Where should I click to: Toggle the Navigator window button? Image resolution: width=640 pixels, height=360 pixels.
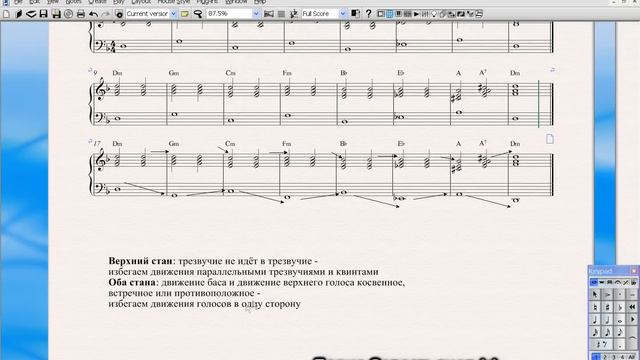coord(380,14)
